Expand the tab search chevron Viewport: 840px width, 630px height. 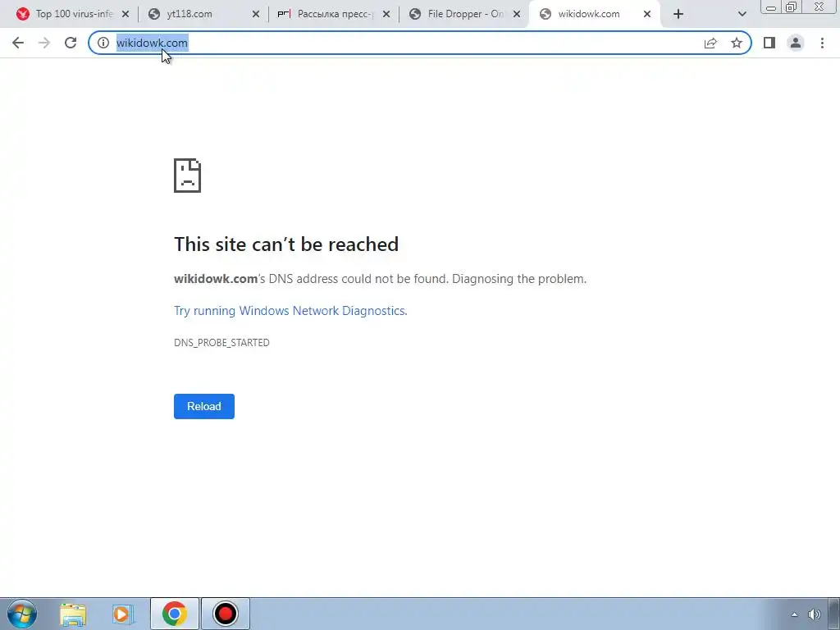pyautogui.click(x=742, y=15)
